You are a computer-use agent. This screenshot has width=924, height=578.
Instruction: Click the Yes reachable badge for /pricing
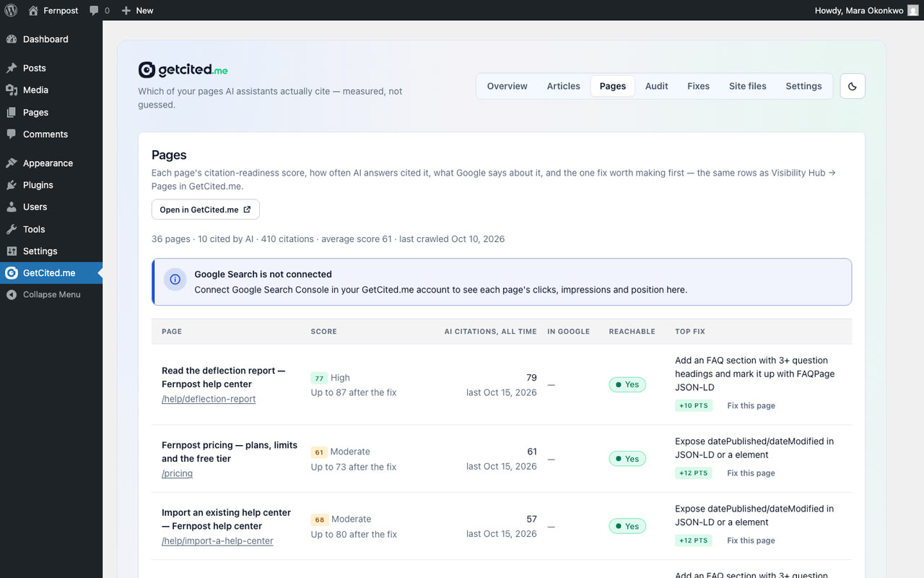point(627,459)
